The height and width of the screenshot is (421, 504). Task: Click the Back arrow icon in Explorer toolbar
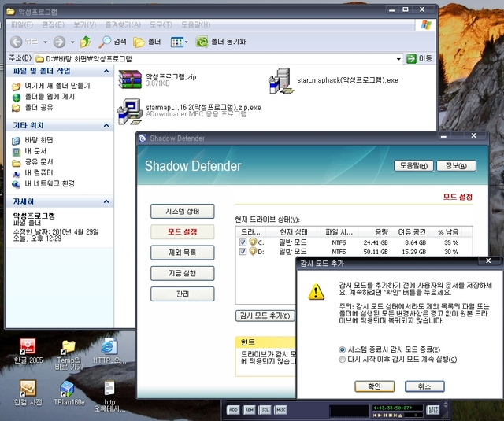(16, 42)
